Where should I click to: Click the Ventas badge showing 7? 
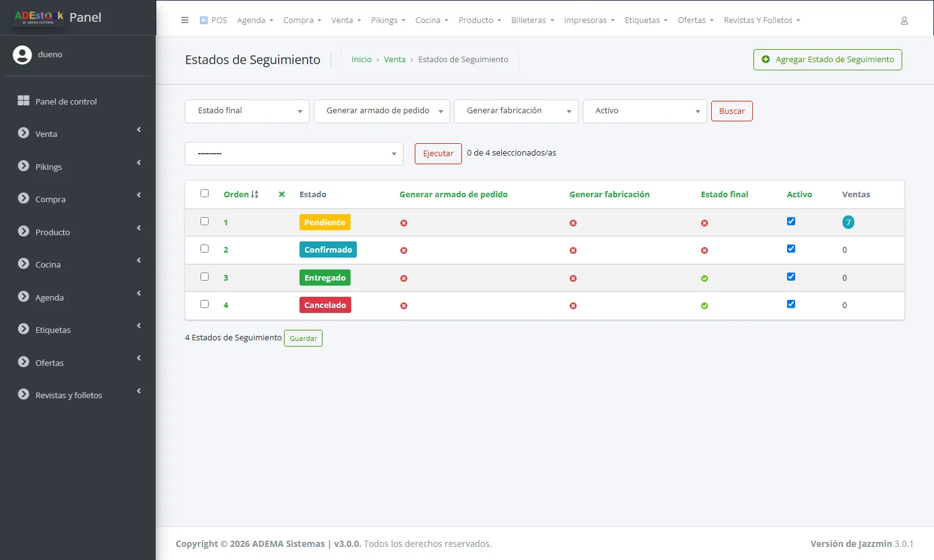[848, 222]
